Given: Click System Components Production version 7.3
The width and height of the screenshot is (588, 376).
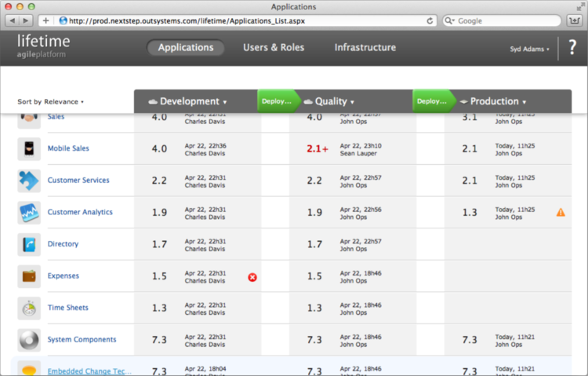Looking at the screenshot, I should tap(470, 340).
